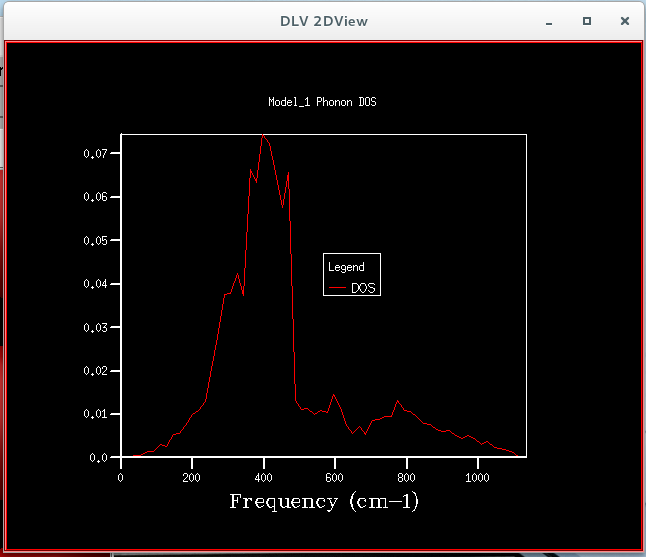Click the 0.01 tick label on y-axis
The height and width of the screenshot is (560, 649).
(x=96, y=415)
